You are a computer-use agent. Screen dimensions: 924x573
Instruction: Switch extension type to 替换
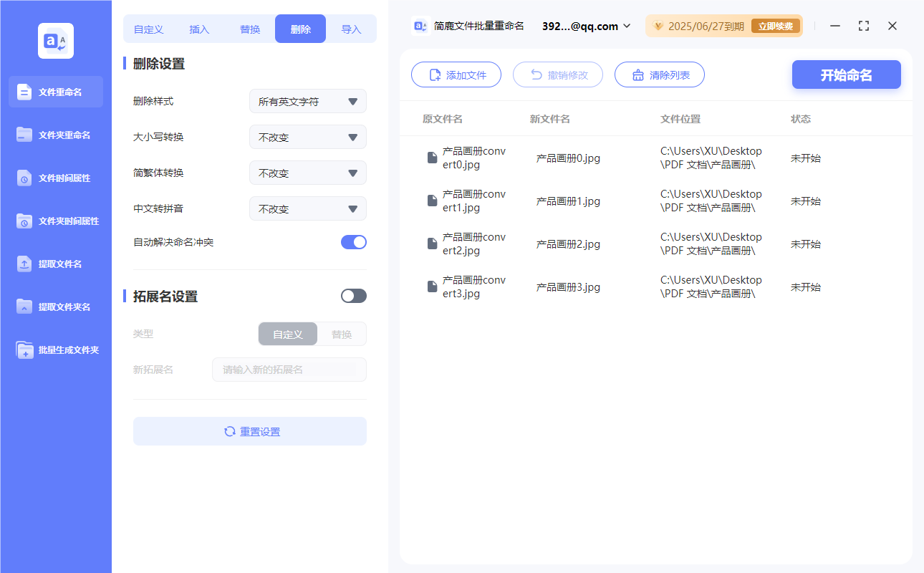[341, 334]
